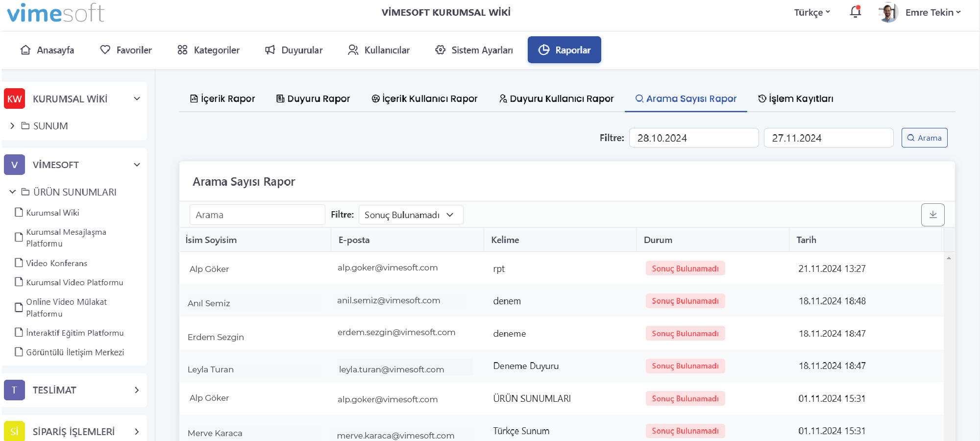
Task: Collapse the KURUMSAL WİKİ section chevron
Action: click(137, 98)
